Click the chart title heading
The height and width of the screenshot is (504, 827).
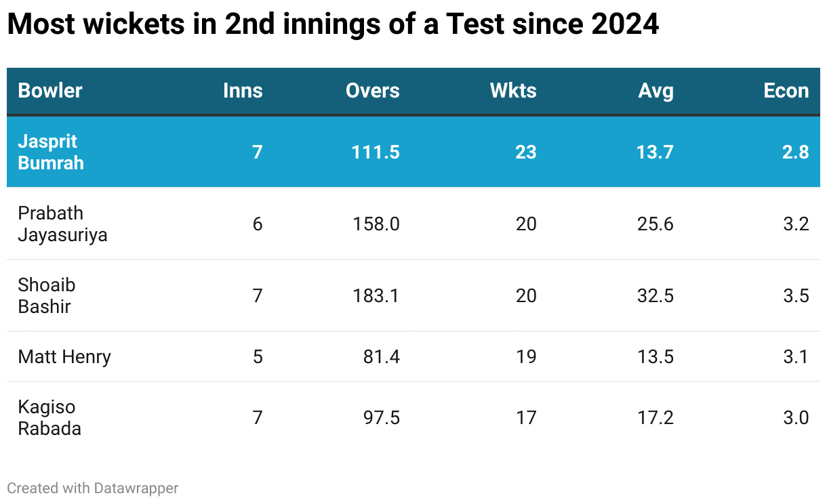[x=333, y=25]
